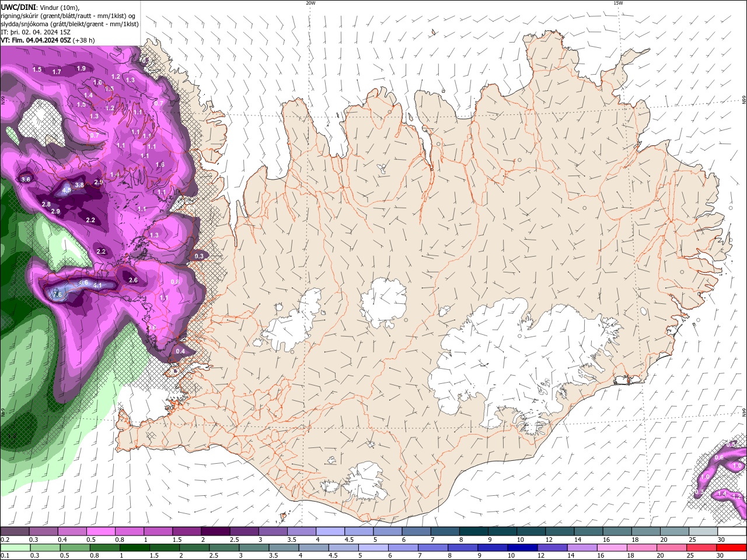This screenshot has height=560, width=747.
Task: Select the dusky purple 0.2 swatch starting upper legend
Action: pos(14,531)
